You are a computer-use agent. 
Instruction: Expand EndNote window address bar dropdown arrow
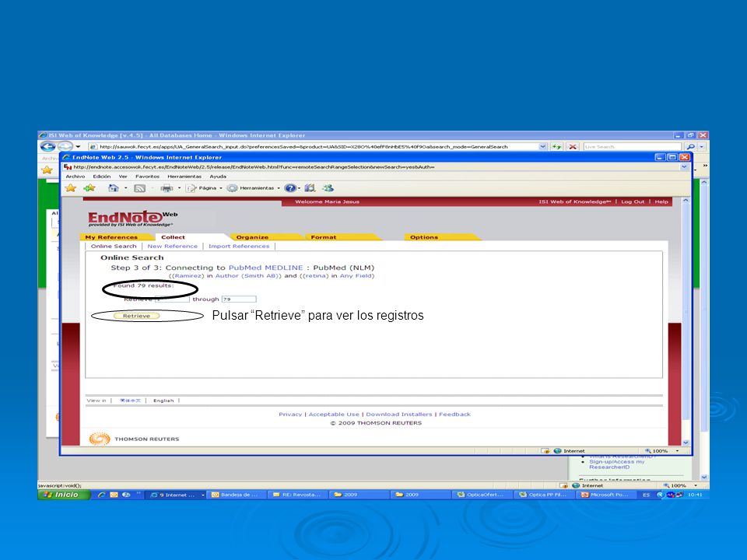tap(684, 167)
